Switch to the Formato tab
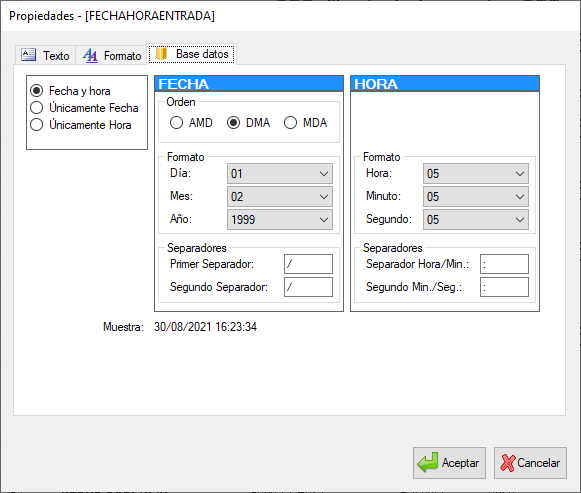 pyautogui.click(x=112, y=55)
